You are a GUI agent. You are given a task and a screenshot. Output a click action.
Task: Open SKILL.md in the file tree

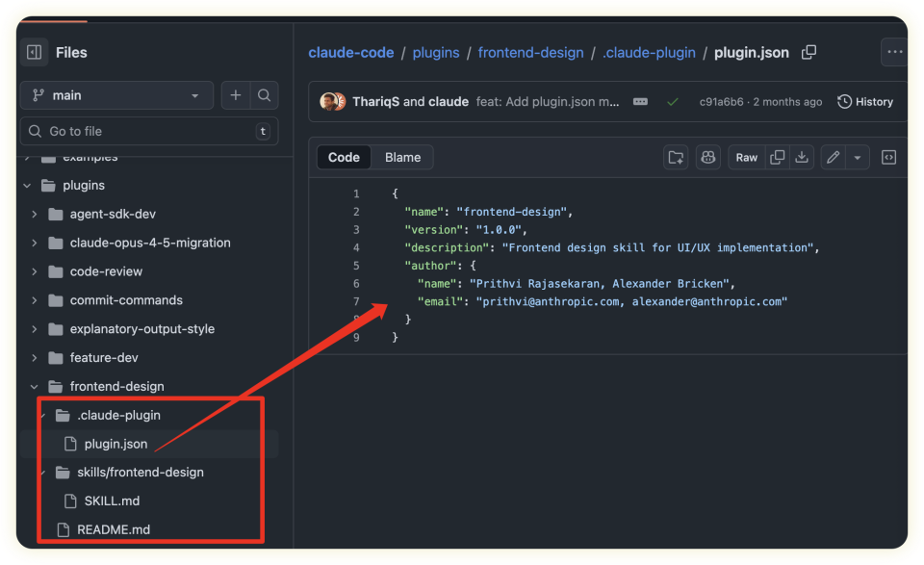pyautogui.click(x=112, y=501)
